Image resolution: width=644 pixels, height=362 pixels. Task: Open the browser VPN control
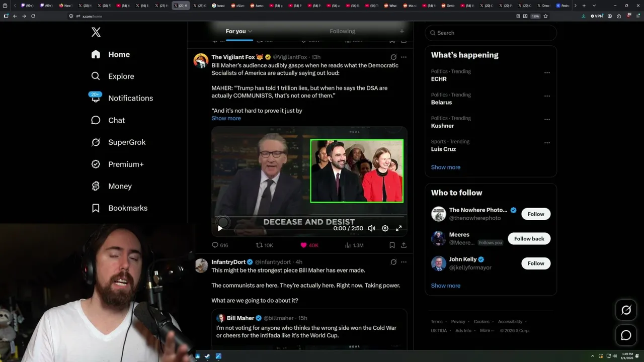click(x=597, y=16)
